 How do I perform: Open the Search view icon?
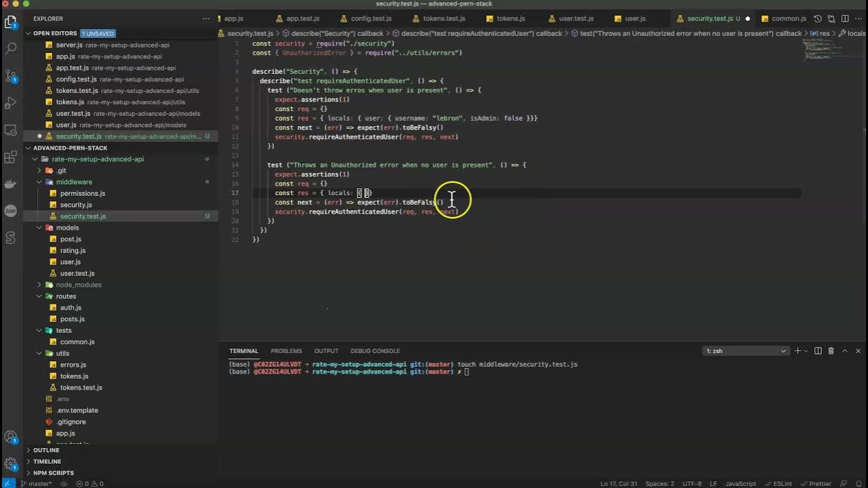[11, 48]
